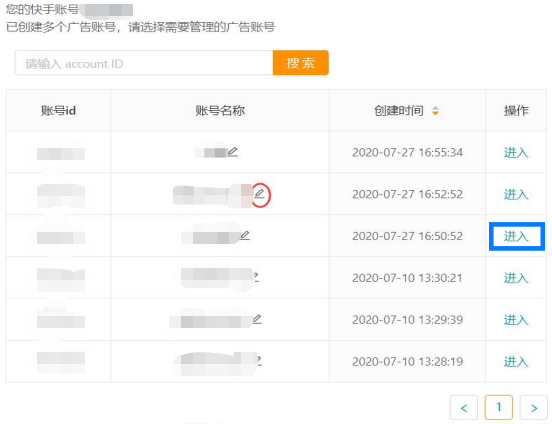Edit name of account created 13:30:21
The height and width of the screenshot is (424, 552).
click(256, 277)
